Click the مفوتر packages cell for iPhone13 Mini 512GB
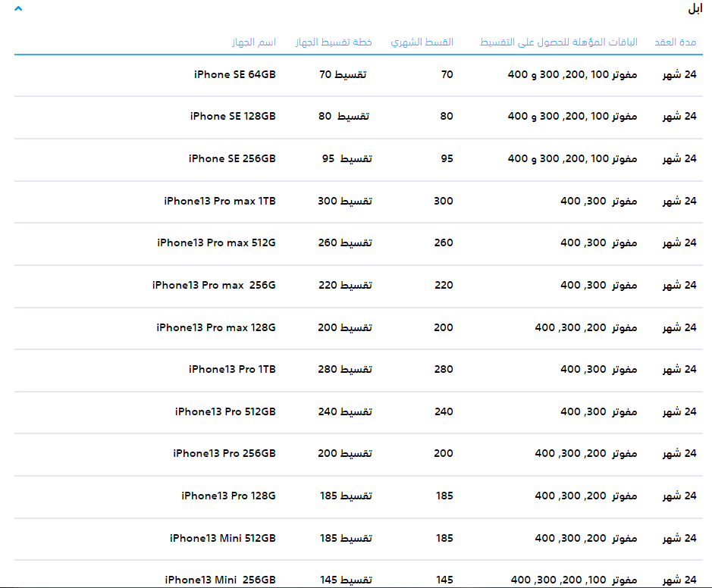This screenshot has width=712, height=588. 586,538
